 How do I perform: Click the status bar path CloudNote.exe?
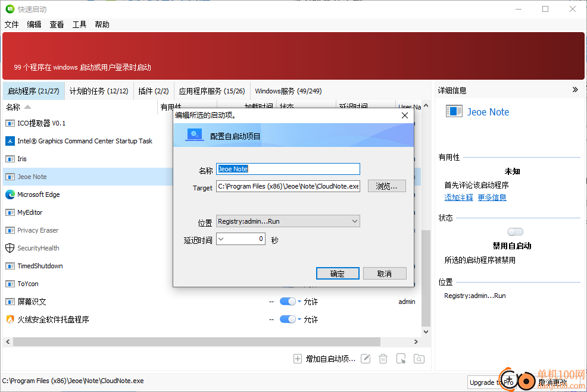click(x=73, y=381)
